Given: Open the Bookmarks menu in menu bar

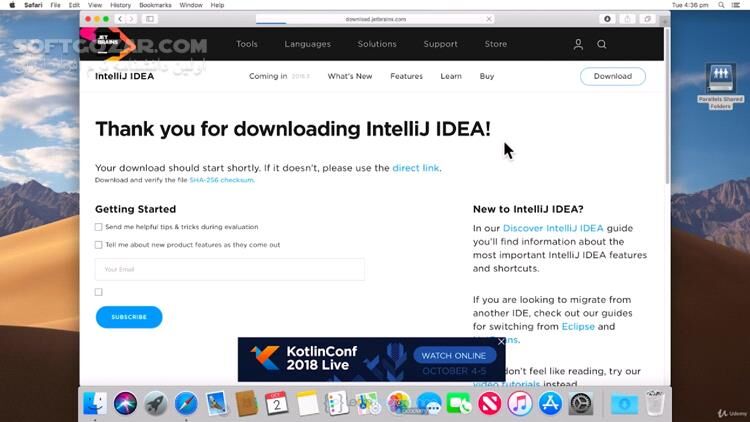Looking at the screenshot, I should (155, 5).
